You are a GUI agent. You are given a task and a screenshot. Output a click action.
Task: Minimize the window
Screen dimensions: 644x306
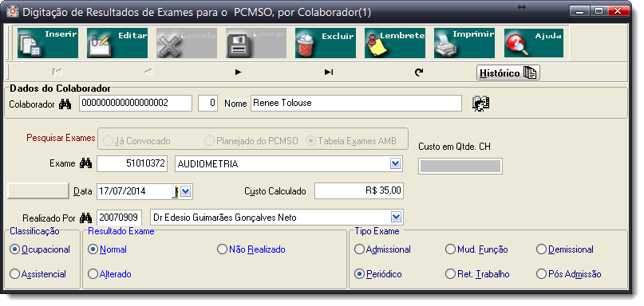click(x=580, y=11)
